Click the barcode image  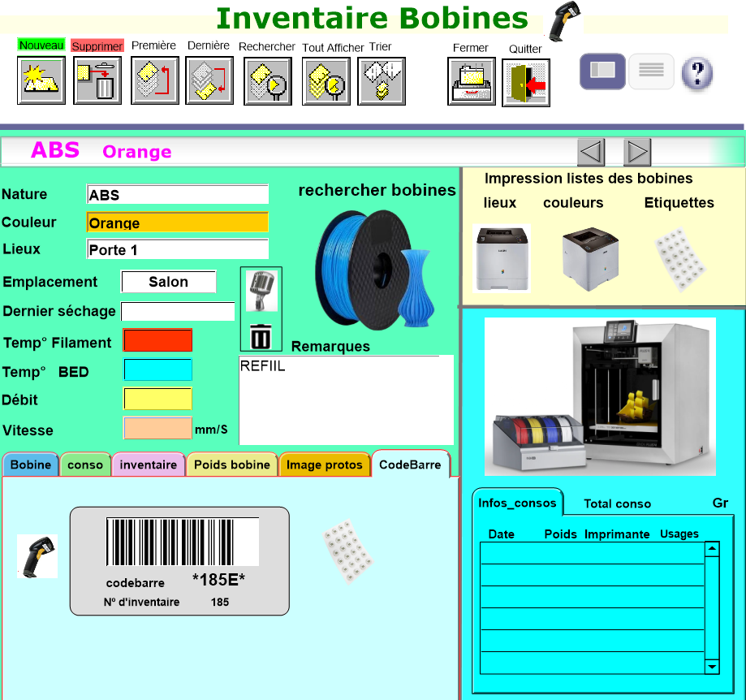(x=183, y=542)
